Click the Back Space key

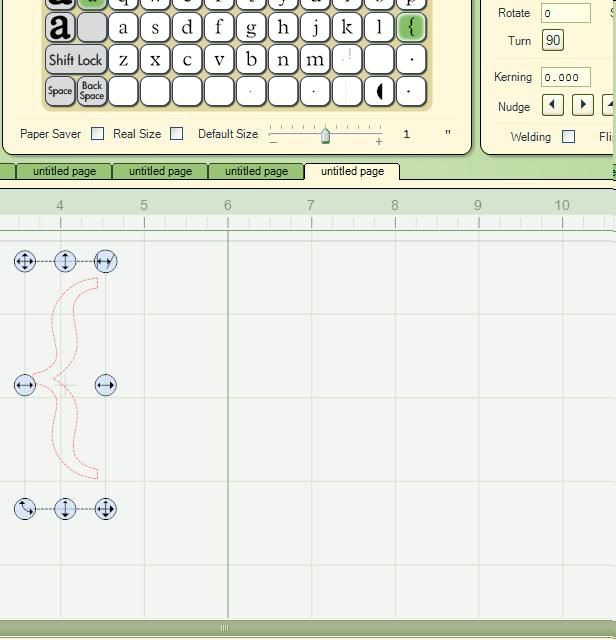point(92,91)
